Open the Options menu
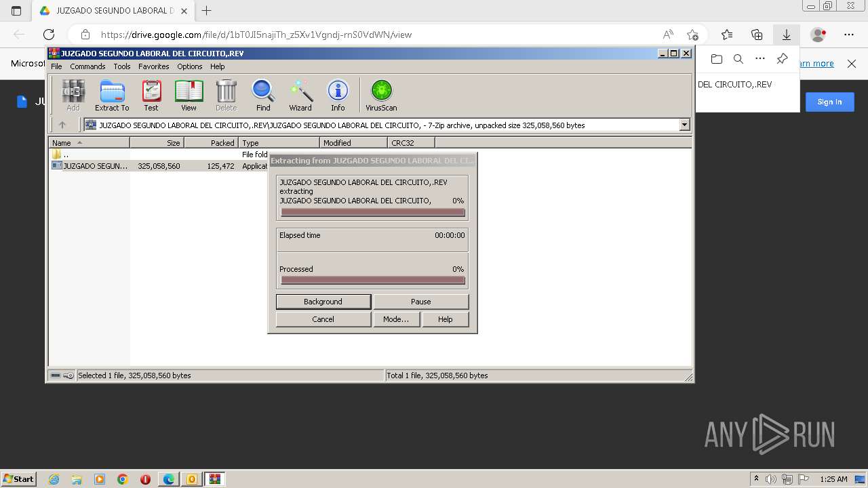The height and width of the screenshot is (488, 868). 190,66
